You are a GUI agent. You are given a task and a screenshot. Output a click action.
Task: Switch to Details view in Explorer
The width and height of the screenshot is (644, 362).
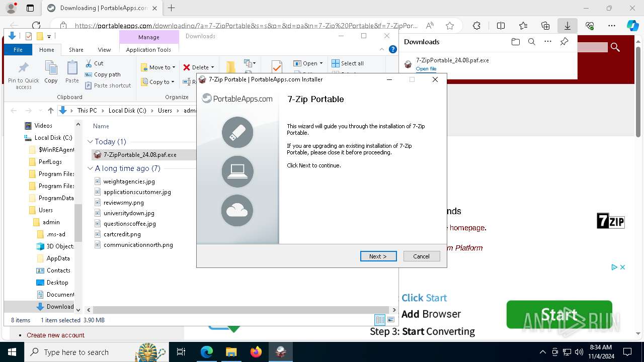[380, 320]
